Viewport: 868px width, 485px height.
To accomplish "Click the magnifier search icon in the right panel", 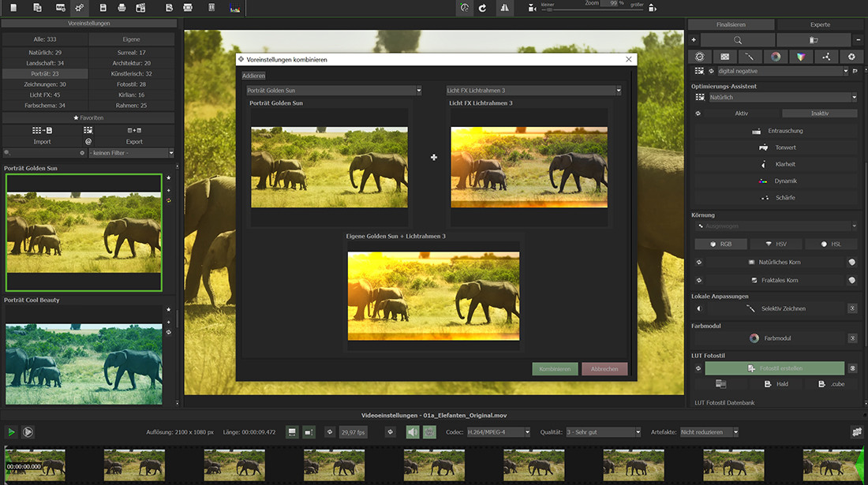I will point(738,39).
